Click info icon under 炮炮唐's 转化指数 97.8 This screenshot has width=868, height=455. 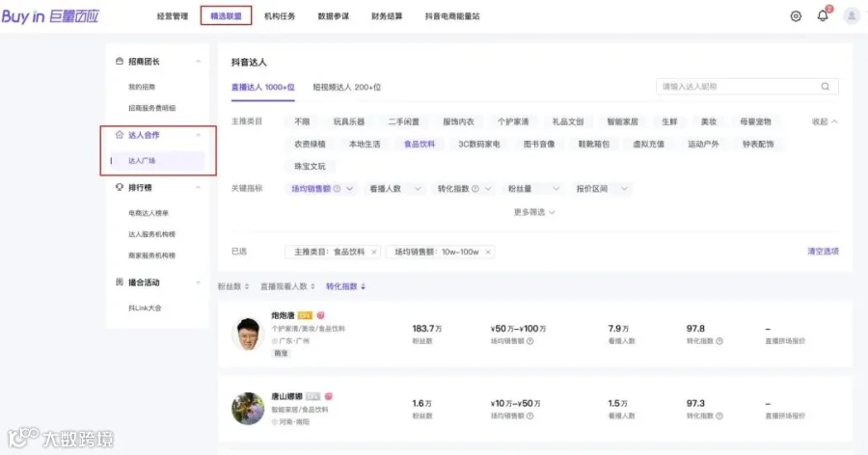[719, 341]
